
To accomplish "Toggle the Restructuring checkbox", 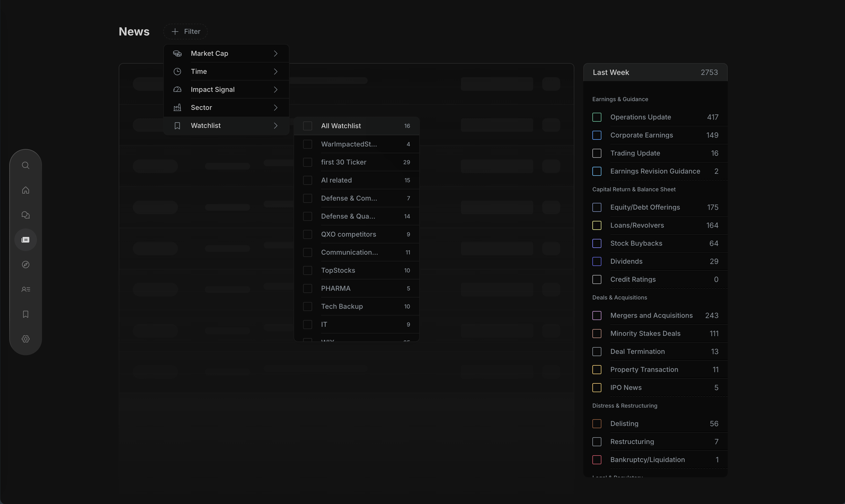I will coord(597,441).
